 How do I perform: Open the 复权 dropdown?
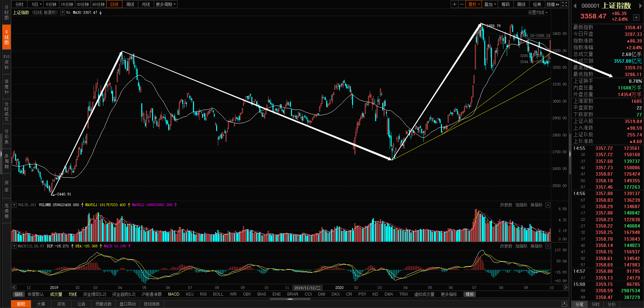(474, 4)
